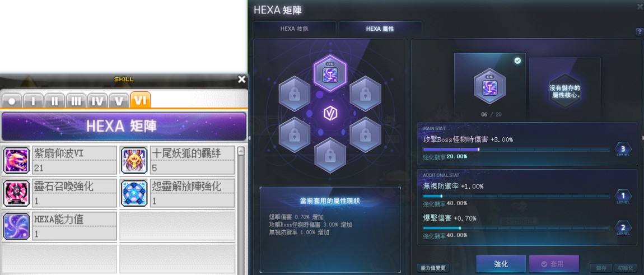The height and width of the screenshot is (275, 644).
Task: Click the center VI hexagon emblem
Action: click(330, 114)
